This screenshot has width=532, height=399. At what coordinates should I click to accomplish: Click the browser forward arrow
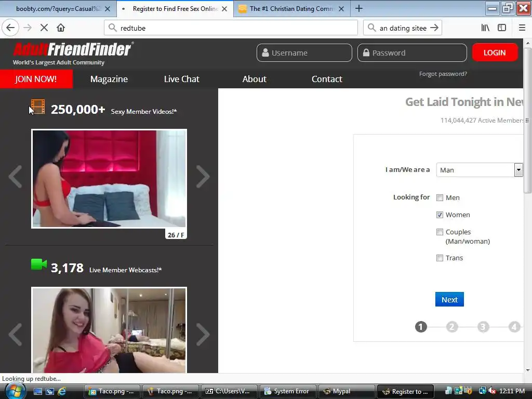coord(28,28)
